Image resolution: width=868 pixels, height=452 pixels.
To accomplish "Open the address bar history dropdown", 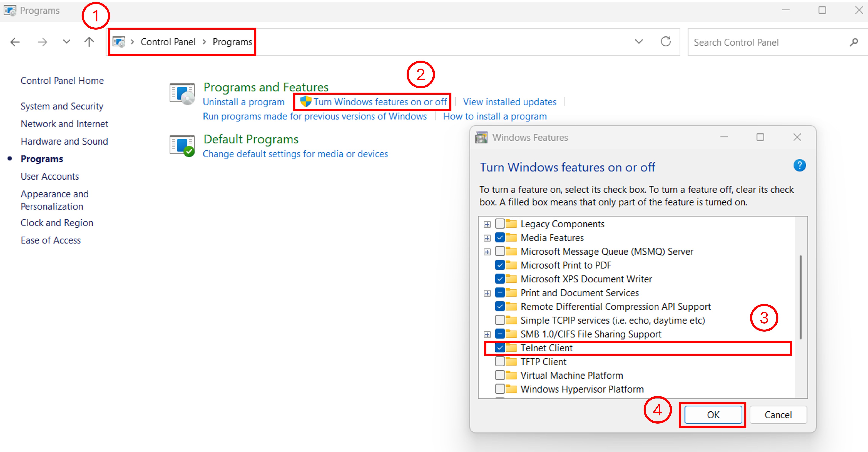I will [638, 42].
